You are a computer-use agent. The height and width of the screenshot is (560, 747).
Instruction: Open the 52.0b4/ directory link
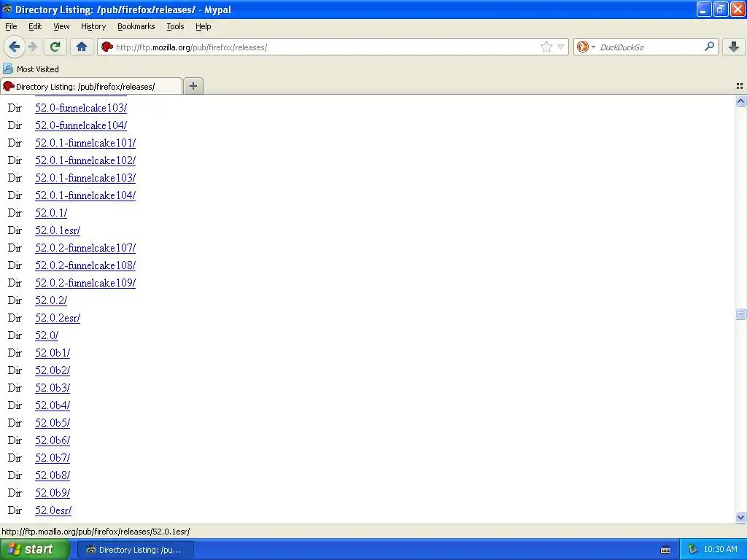coord(53,405)
